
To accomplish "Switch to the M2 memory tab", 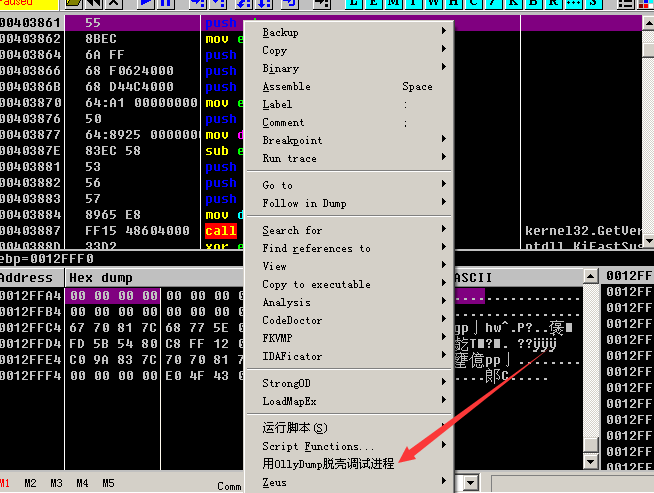I will [30, 483].
